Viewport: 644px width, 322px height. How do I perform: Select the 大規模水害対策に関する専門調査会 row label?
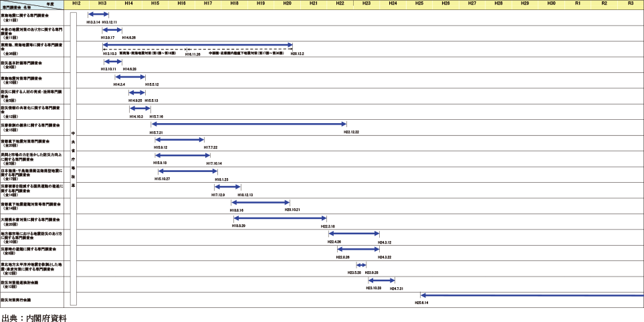click(31, 220)
